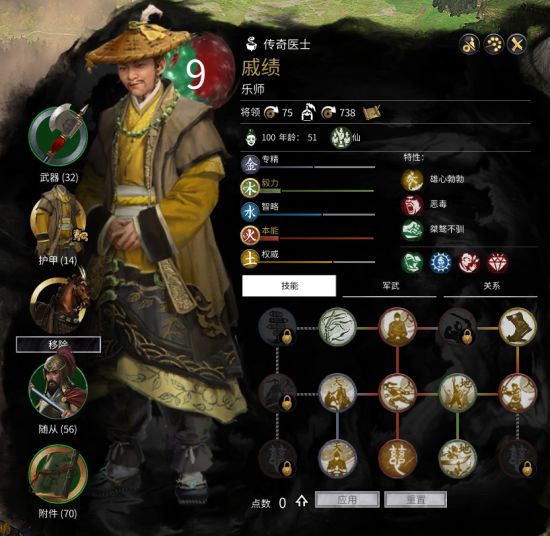This screenshot has width=550, height=536.
Task: Switch to the 军武 tab
Action: pyautogui.click(x=390, y=286)
